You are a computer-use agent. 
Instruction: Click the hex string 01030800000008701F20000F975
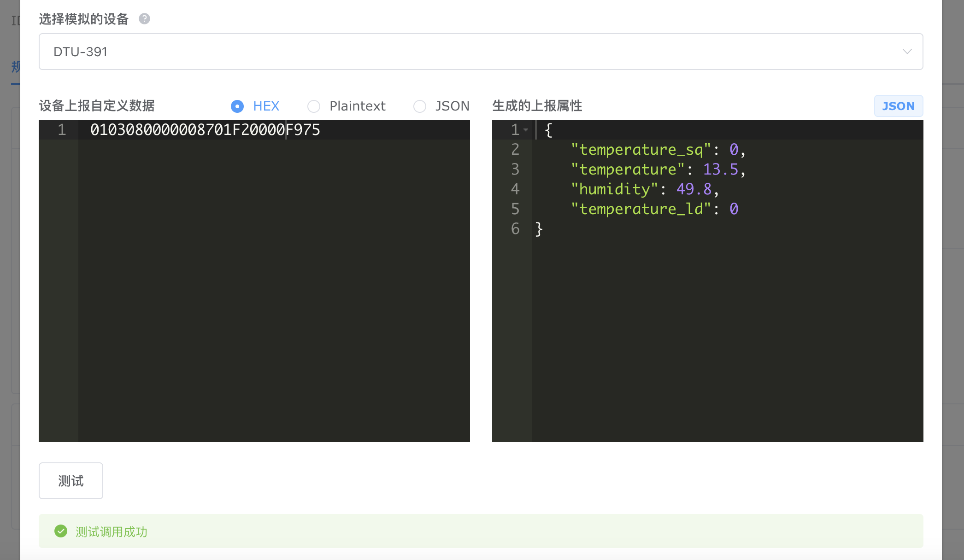(x=205, y=130)
